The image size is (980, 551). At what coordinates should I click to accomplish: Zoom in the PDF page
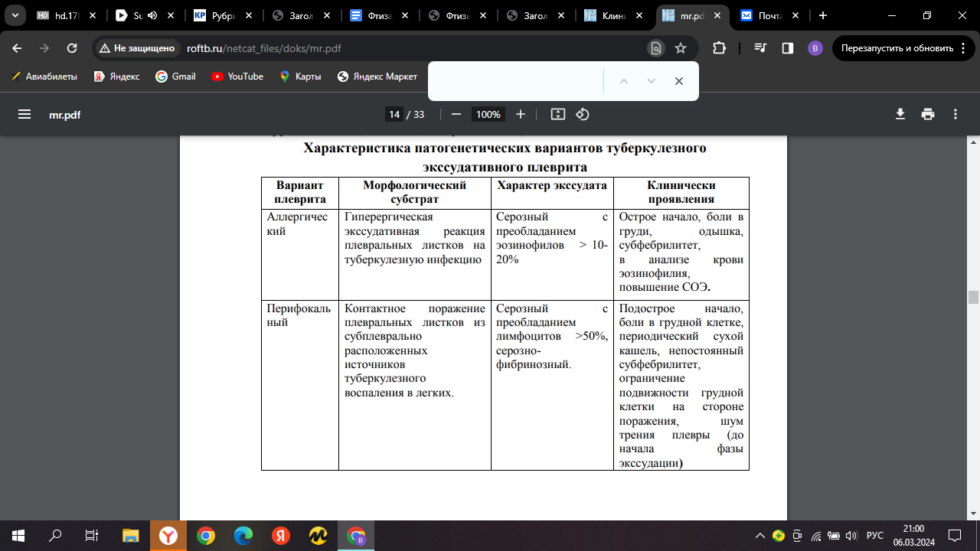pyautogui.click(x=521, y=114)
